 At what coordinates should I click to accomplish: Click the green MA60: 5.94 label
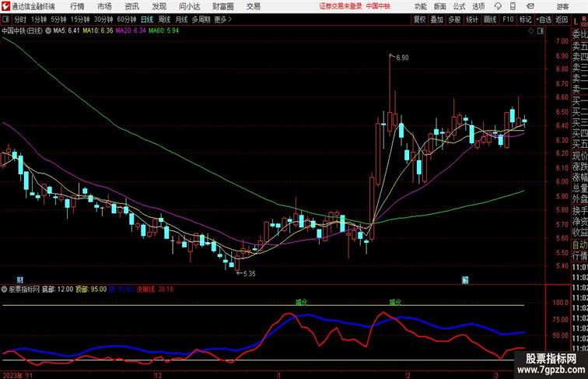click(163, 31)
